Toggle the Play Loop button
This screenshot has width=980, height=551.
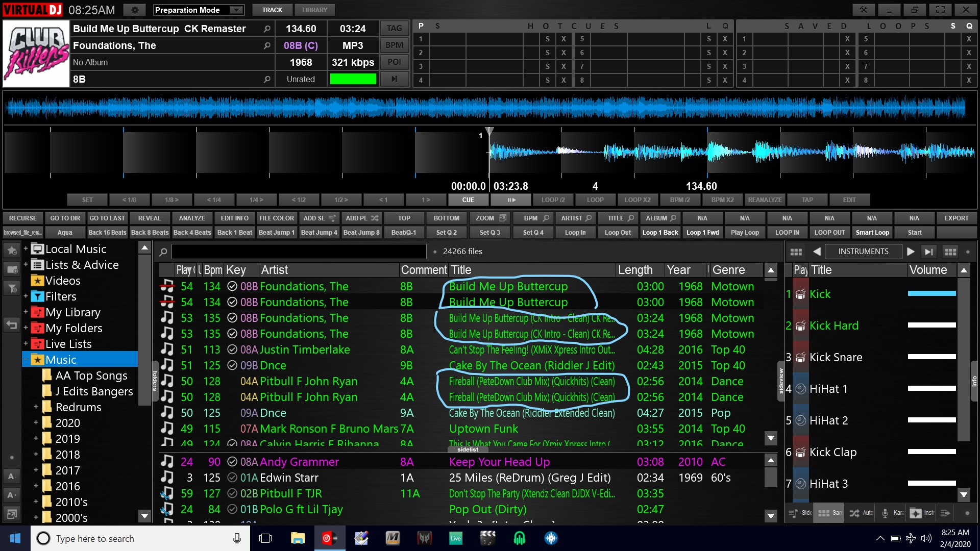(x=745, y=233)
